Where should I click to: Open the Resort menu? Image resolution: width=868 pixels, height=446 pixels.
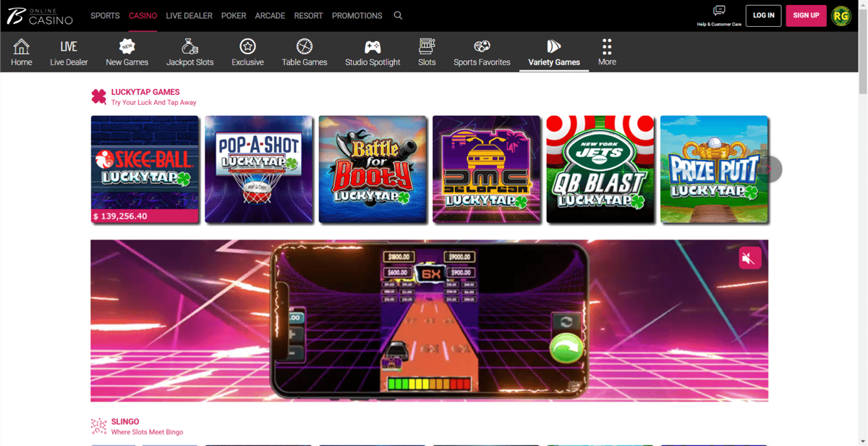pyautogui.click(x=308, y=15)
